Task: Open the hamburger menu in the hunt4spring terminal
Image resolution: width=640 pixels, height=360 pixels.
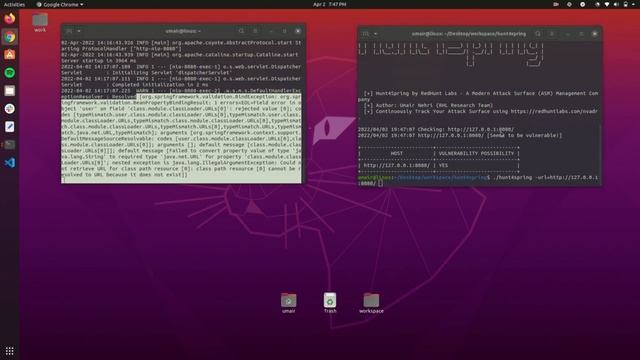Action: tap(552, 34)
